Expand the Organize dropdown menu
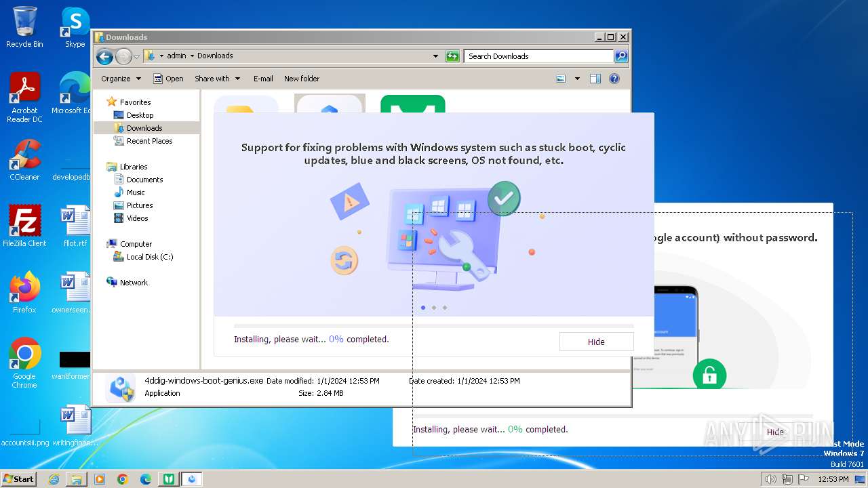 [x=121, y=79]
